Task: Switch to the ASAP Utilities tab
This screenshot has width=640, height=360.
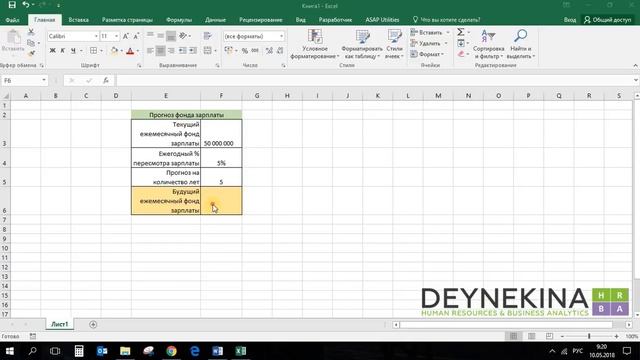Action: tap(382, 20)
